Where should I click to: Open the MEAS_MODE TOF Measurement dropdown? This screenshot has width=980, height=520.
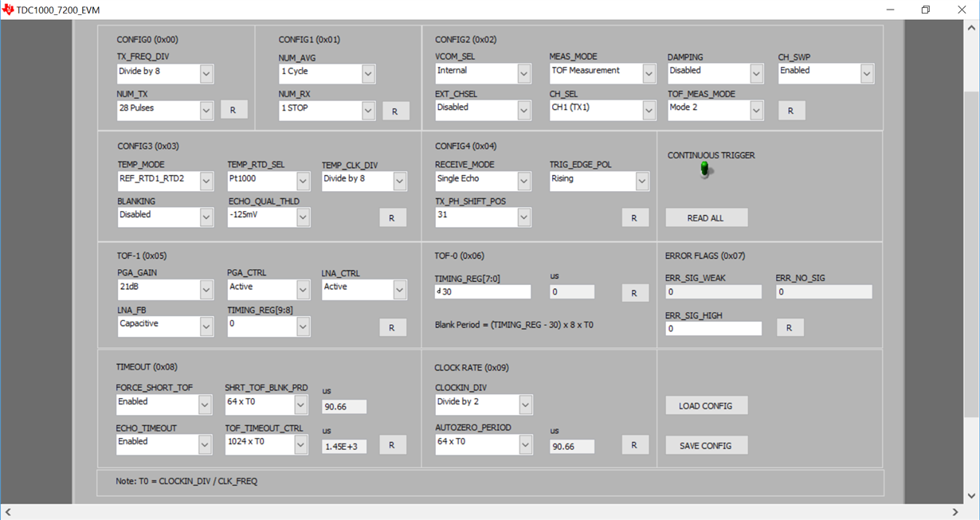point(603,72)
